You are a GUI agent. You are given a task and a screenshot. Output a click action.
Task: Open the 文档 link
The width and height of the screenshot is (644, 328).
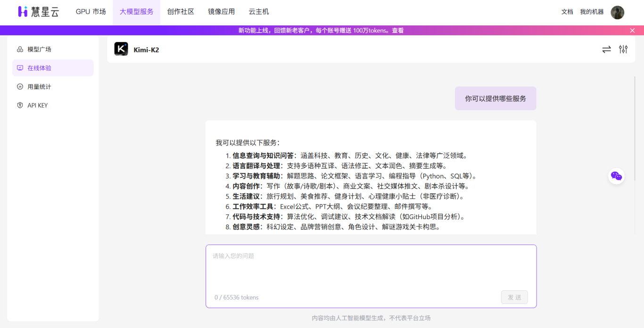(567, 12)
